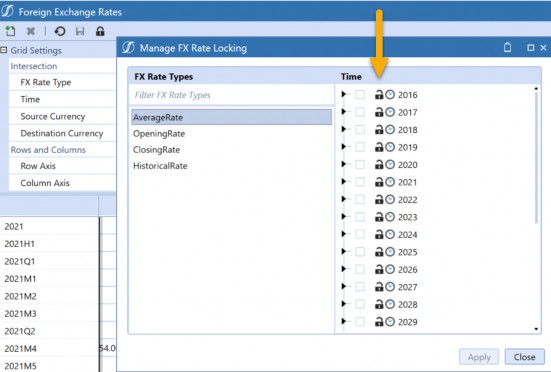Click the lock icon next to 2022
The height and width of the screenshot is (372, 551).
[379, 200]
